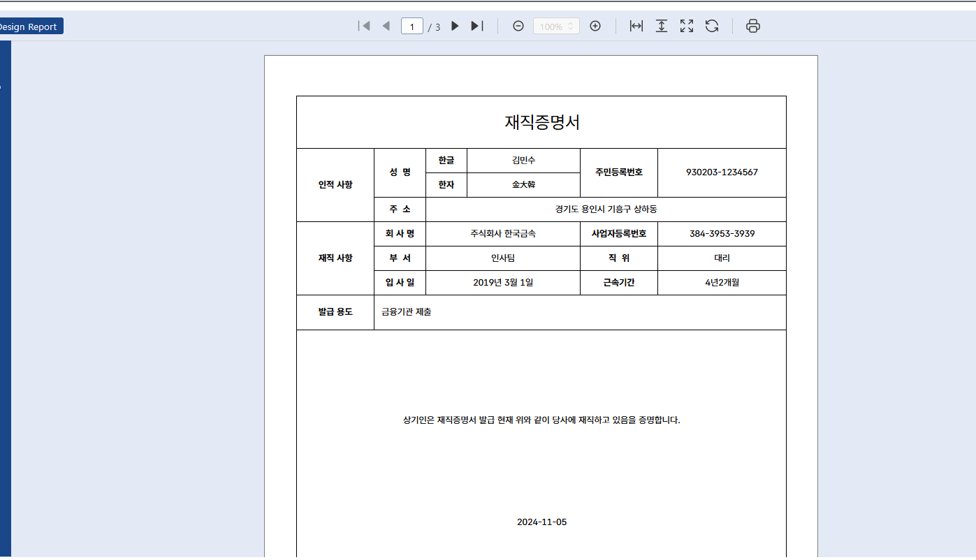Click the tenure value 4년2개월
The width and height of the screenshot is (976, 560).
(722, 283)
